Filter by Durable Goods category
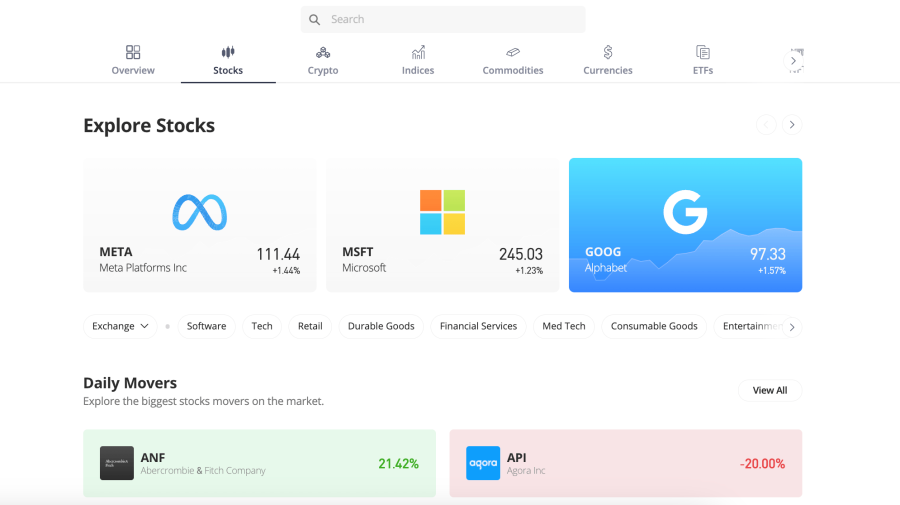This screenshot has height=505, width=900. click(x=381, y=326)
